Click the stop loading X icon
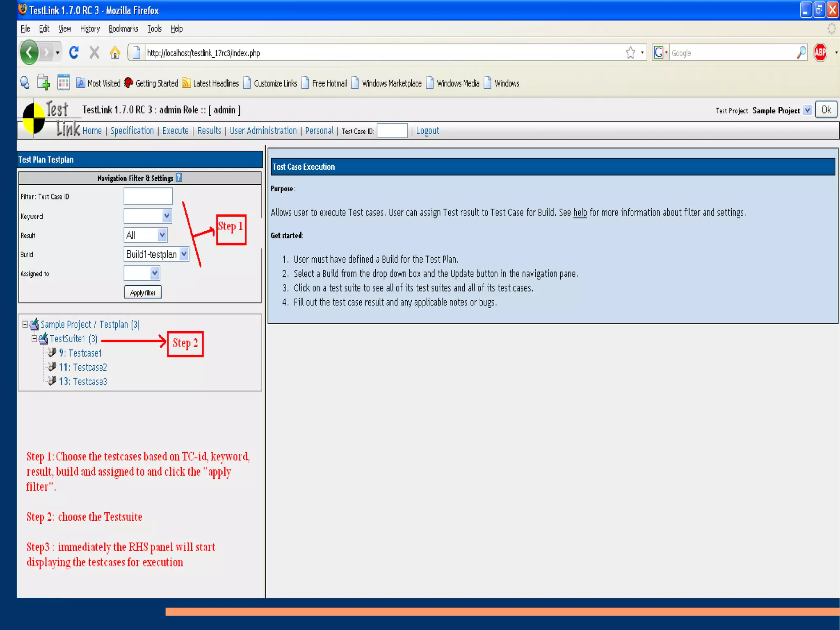Image resolution: width=840 pixels, height=630 pixels. click(94, 53)
